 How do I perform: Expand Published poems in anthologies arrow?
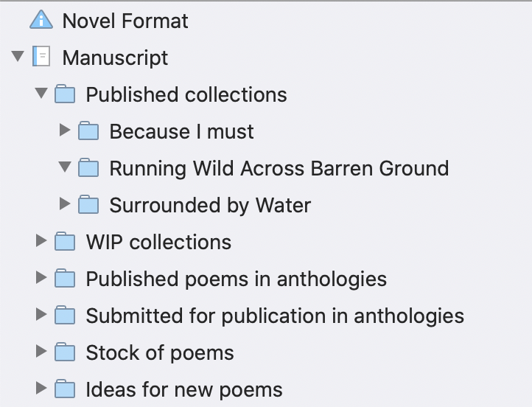tap(41, 278)
